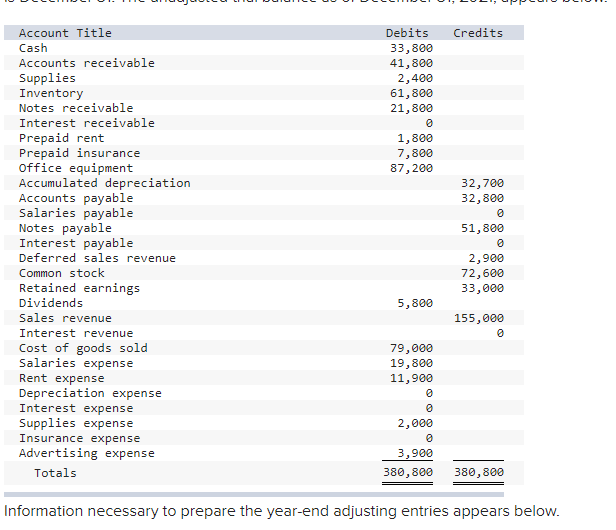Select the 'Cash' account row label
Viewport: 616px width, 530px height.
[x=33, y=48]
